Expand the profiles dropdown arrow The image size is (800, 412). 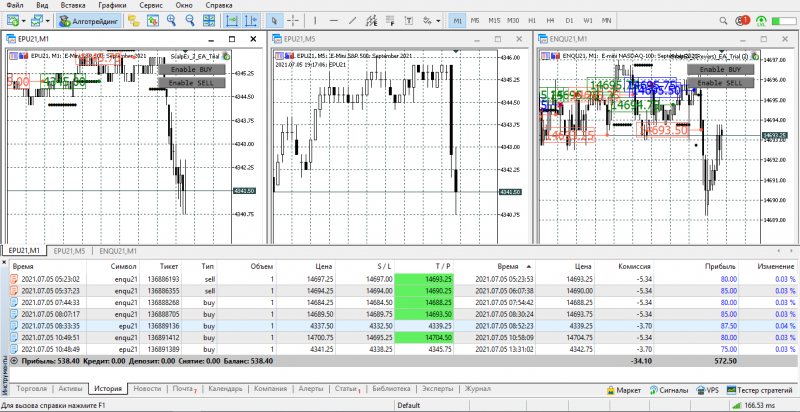[x=47, y=21]
